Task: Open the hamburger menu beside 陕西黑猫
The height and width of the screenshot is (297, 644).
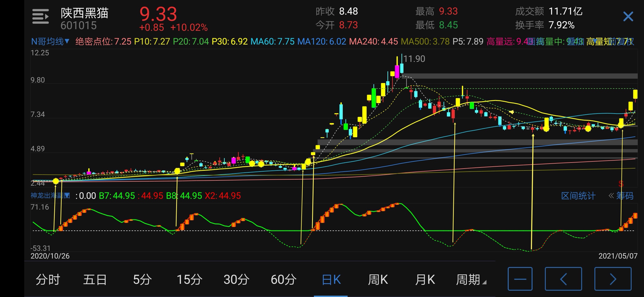Action: (40, 16)
